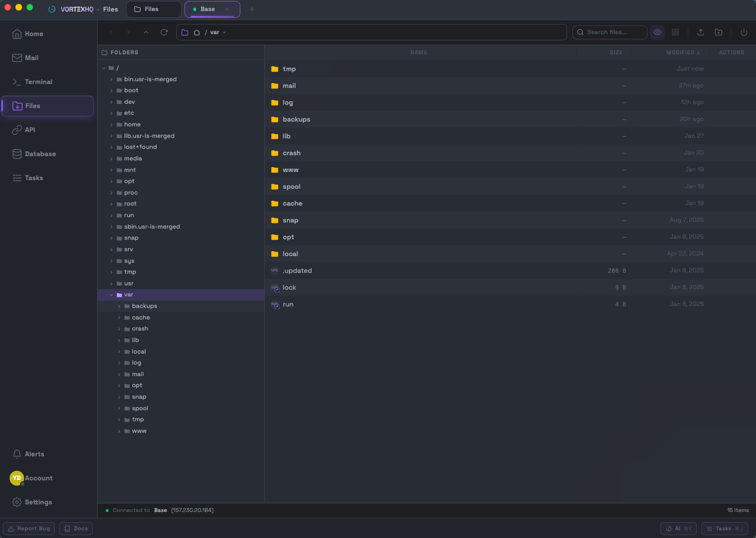Open the Tasks sidebar section
756x538 pixels.
pos(27,178)
